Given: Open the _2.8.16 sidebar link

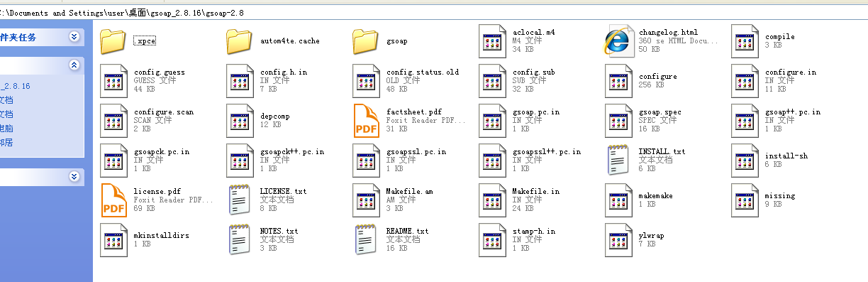Looking at the screenshot, I should click(15, 86).
